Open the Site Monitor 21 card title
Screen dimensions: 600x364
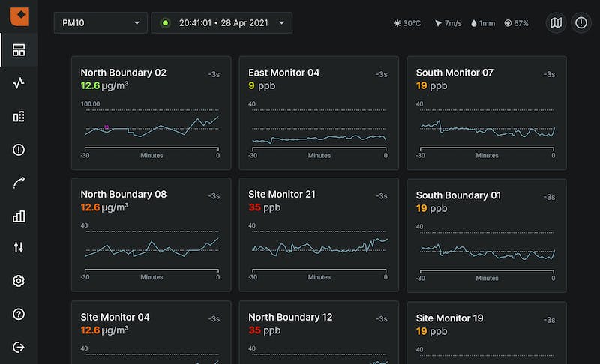[282, 194]
